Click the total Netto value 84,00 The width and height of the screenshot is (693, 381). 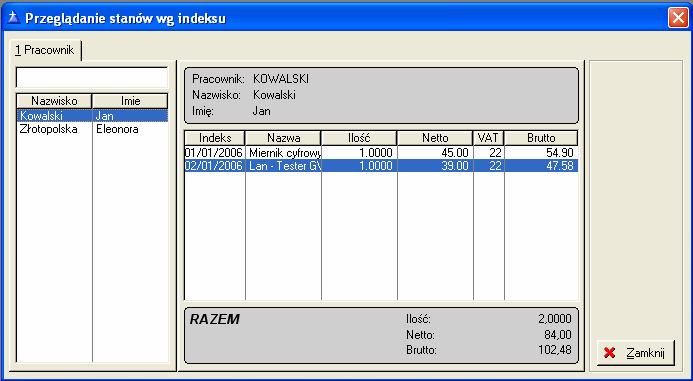(x=558, y=335)
